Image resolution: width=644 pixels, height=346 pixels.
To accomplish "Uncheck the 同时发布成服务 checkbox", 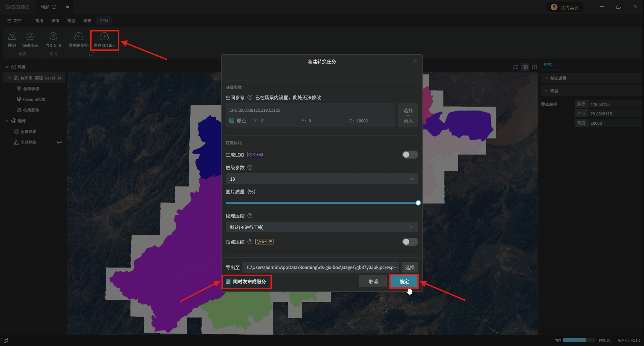I will pyautogui.click(x=228, y=282).
